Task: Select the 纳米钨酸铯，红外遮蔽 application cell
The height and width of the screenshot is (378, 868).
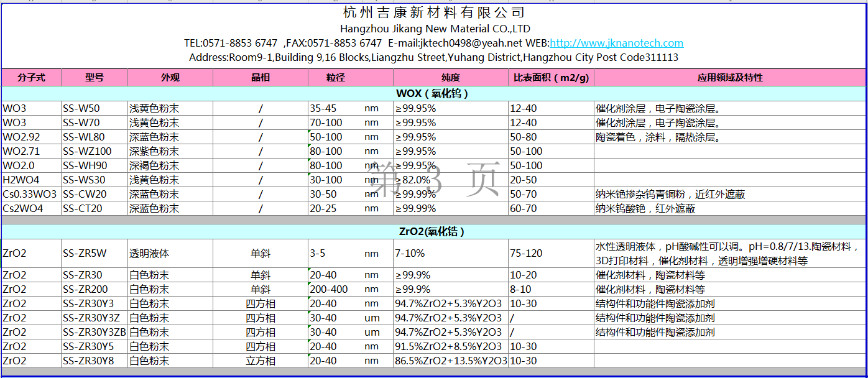Action: [x=730, y=208]
